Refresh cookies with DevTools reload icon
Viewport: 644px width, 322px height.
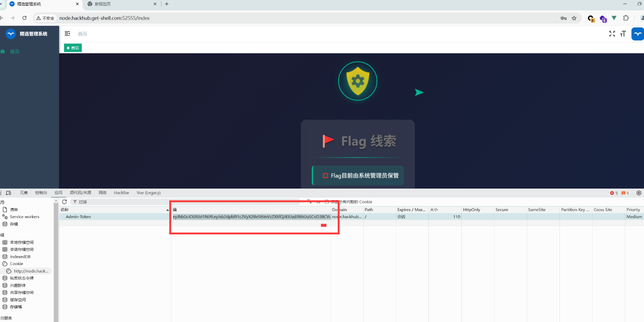pyautogui.click(x=64, y=202)
